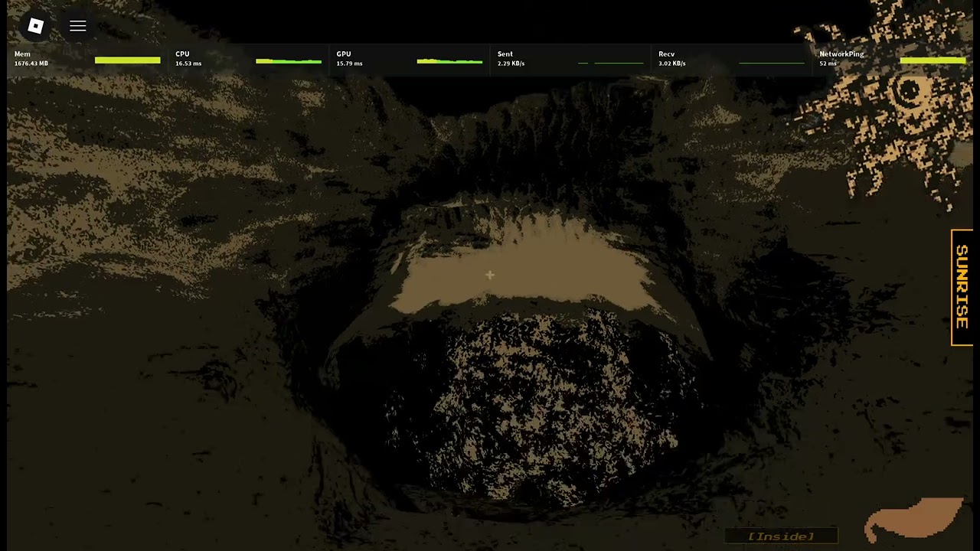Click the [Inside] location label
Image resolution: width=980 pixels, height=551 pixels.
click(781, 536)
